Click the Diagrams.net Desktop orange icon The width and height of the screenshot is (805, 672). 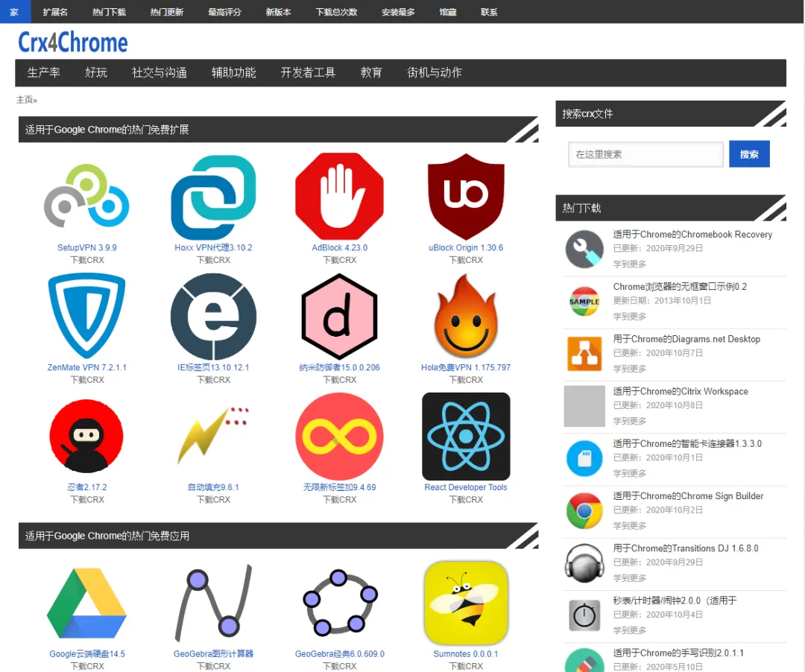click(x=584, y=354)
